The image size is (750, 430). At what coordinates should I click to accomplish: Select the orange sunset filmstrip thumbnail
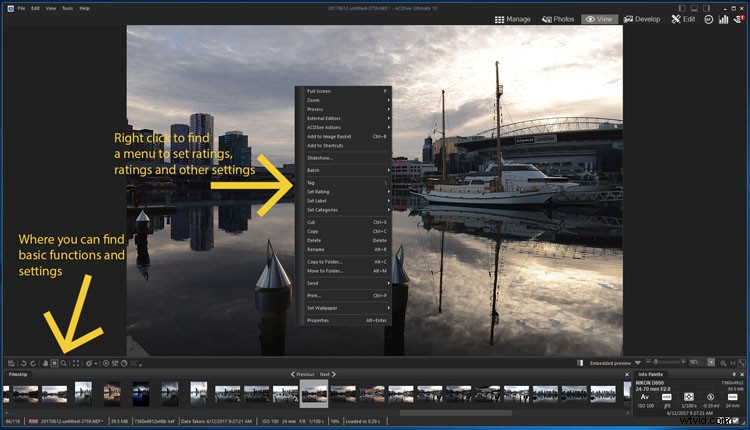[x=372, y=394]
